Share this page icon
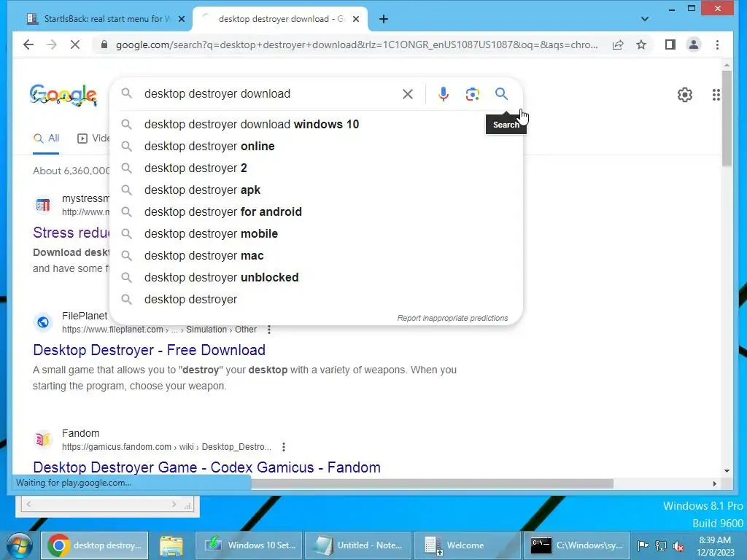The height and width of the screenshot is (560, 747). [x=618, y=44]
